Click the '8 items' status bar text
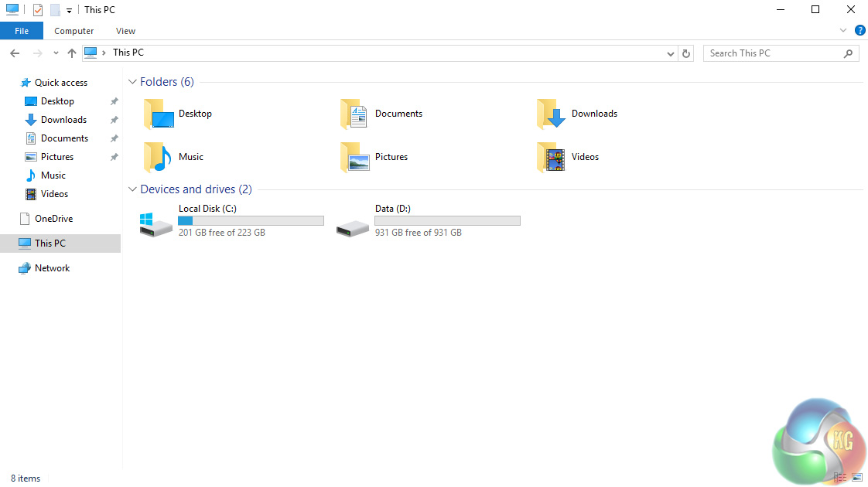The image size is (868, 487). tap(26, 478)
